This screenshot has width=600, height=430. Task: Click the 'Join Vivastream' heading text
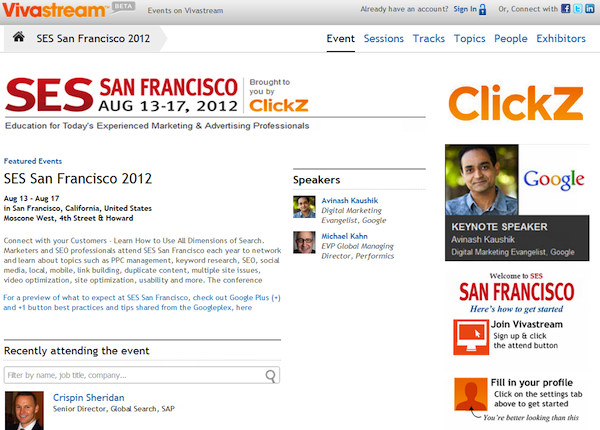[x=527, y=324]
